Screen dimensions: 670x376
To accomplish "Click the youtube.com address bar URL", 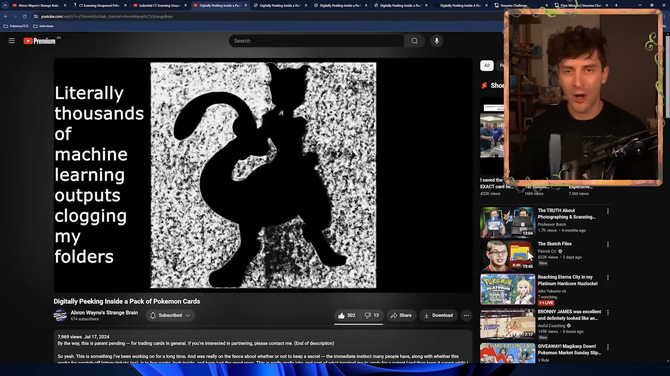I will tap(107, 17).
